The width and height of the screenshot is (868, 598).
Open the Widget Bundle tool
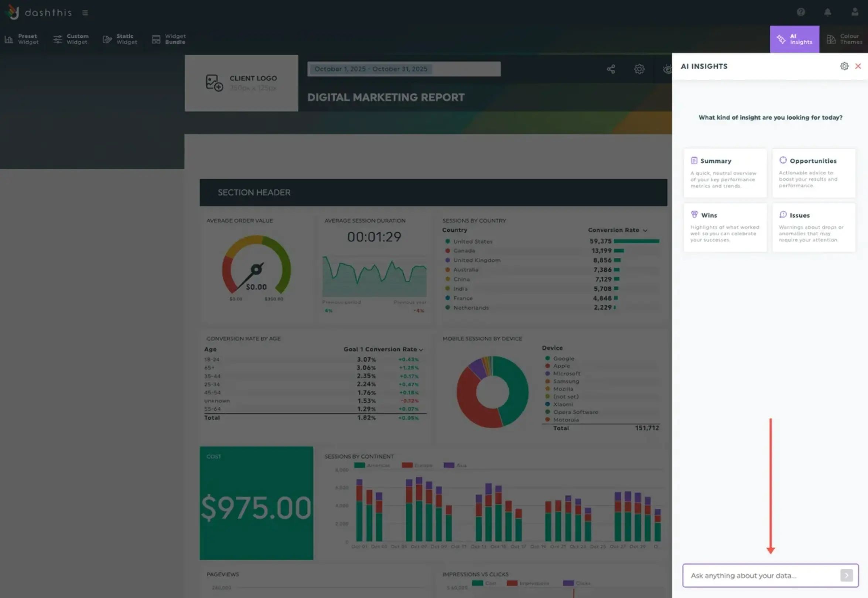tap(168, 39)
